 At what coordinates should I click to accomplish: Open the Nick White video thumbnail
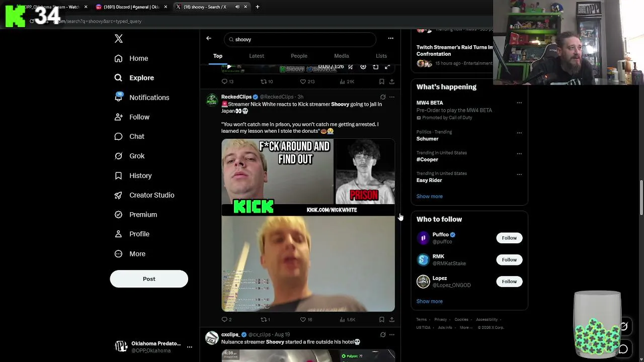tap(308, 225)
